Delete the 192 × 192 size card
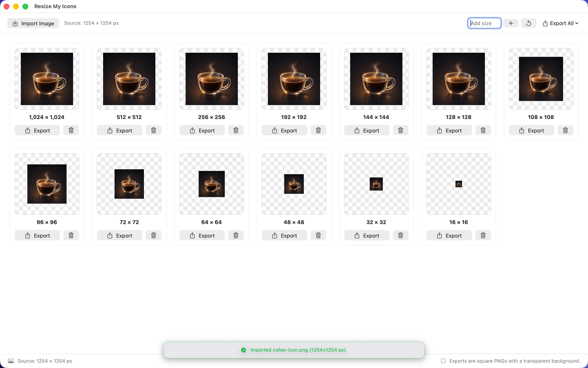 pos(318,130)
